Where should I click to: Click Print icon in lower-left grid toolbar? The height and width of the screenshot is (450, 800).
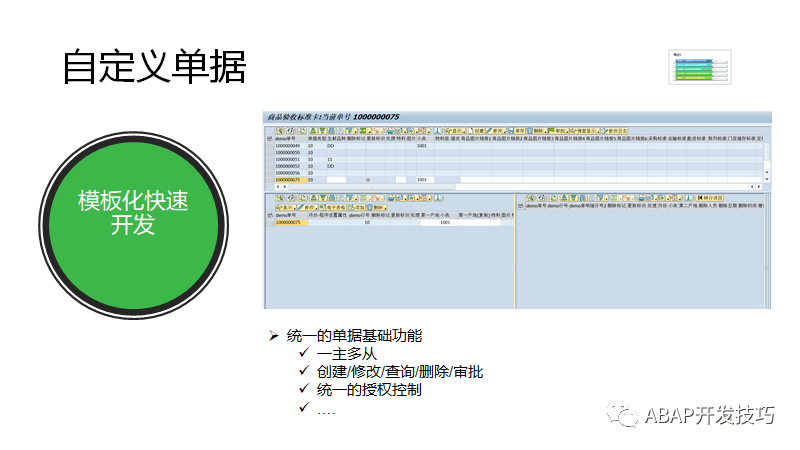[390, 198]
